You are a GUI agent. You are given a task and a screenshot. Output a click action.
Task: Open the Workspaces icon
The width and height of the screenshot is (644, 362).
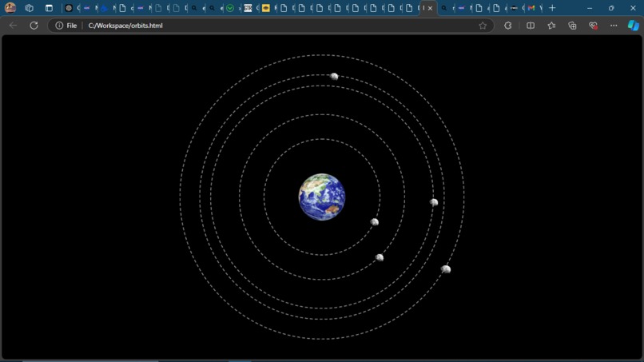[x=29, y=8]
